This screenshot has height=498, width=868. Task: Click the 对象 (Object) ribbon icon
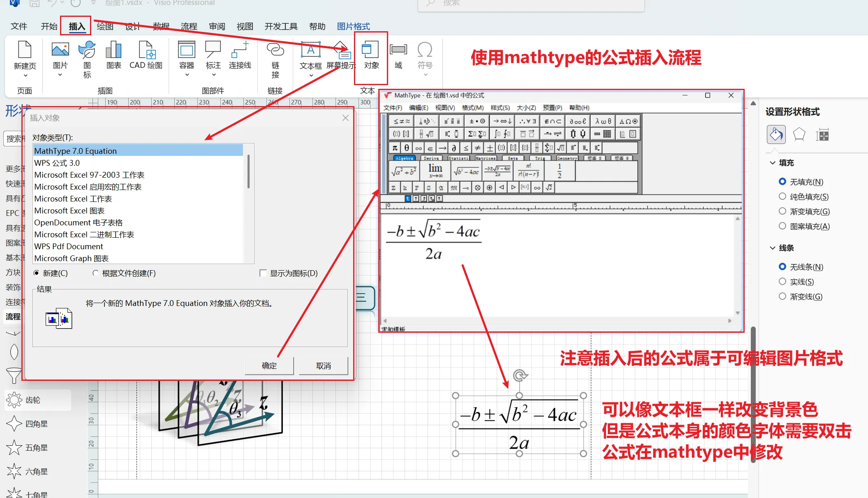click(x=370, y=50)
